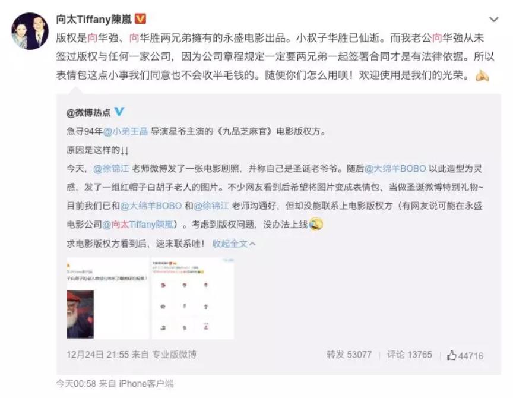The height and width of the screenshot is (398, 532).
Task: Open 评论 13765 comments
Action: pos(410,355)
